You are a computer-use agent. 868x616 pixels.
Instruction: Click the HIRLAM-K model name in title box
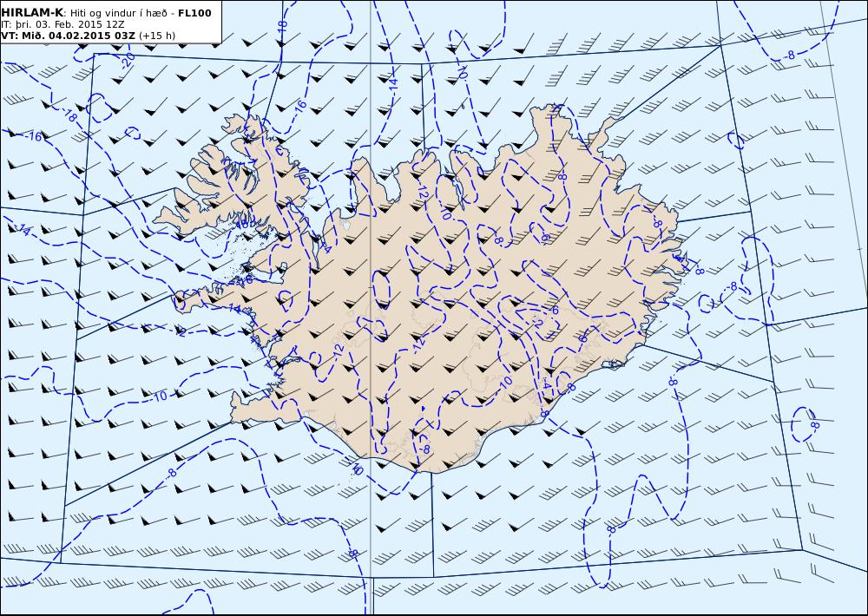pyautogui.click(x=32, y=13)
